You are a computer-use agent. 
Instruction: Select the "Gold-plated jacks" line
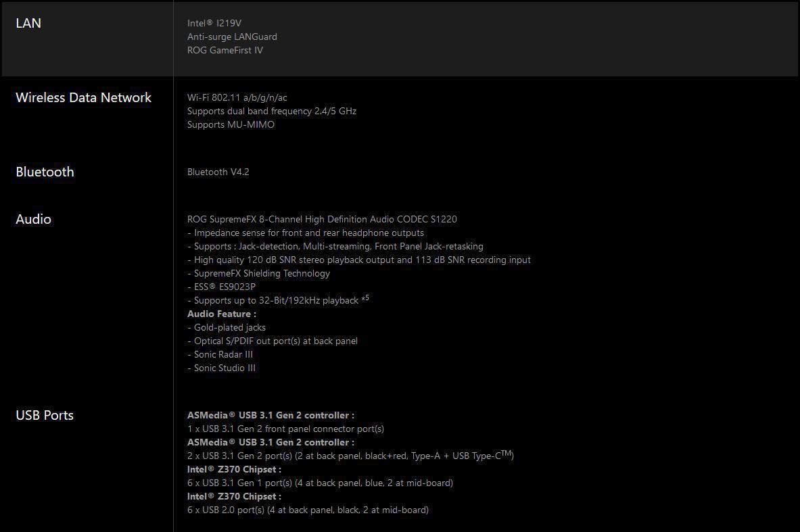(x=227, y=327)
